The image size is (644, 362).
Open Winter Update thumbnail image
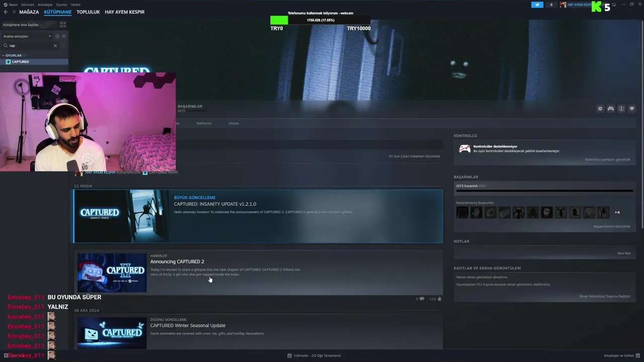click(112, 333)
